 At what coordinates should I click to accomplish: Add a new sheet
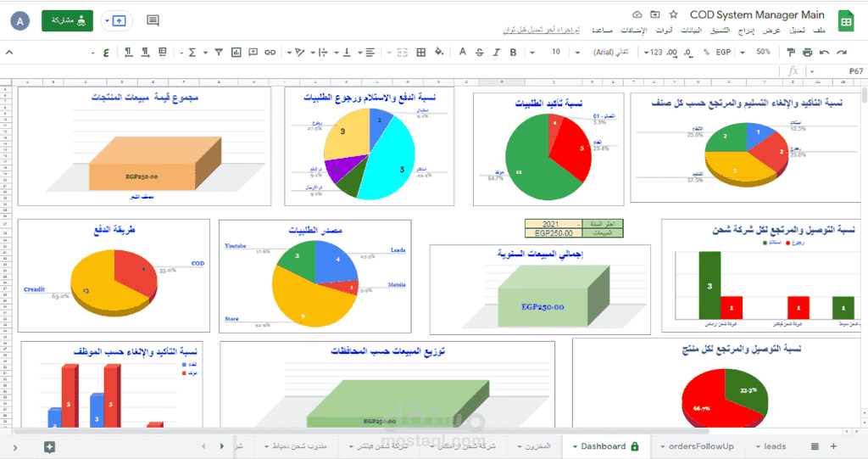point(833,446)
